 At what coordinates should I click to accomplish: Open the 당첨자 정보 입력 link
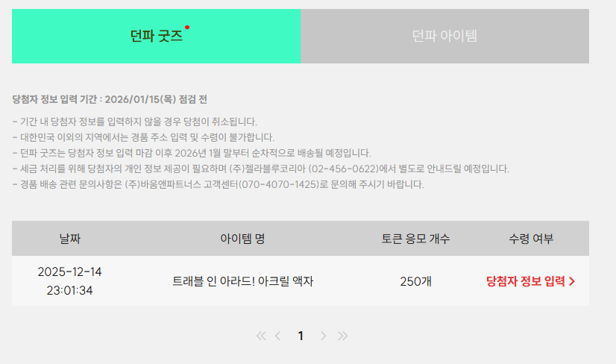pyautogui.click(x=525, y=281)
